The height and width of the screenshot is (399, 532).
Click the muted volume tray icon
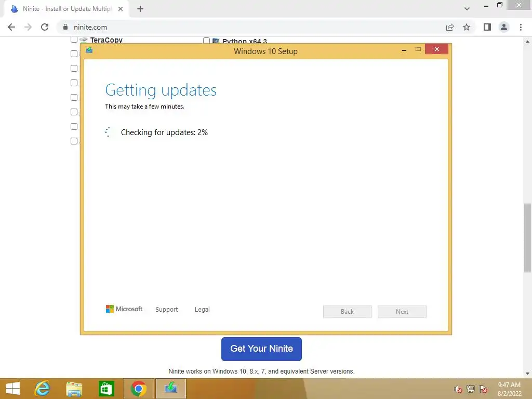(458, 389)
